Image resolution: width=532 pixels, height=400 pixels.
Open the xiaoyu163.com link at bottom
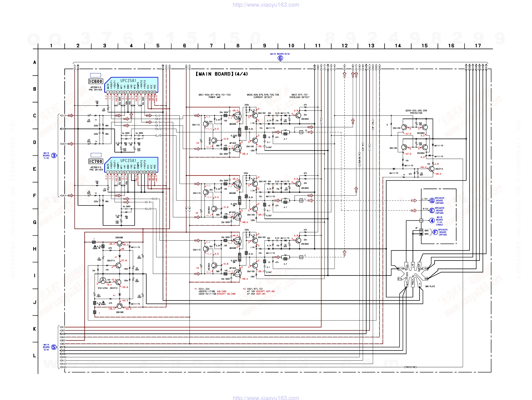coord(266,398)
